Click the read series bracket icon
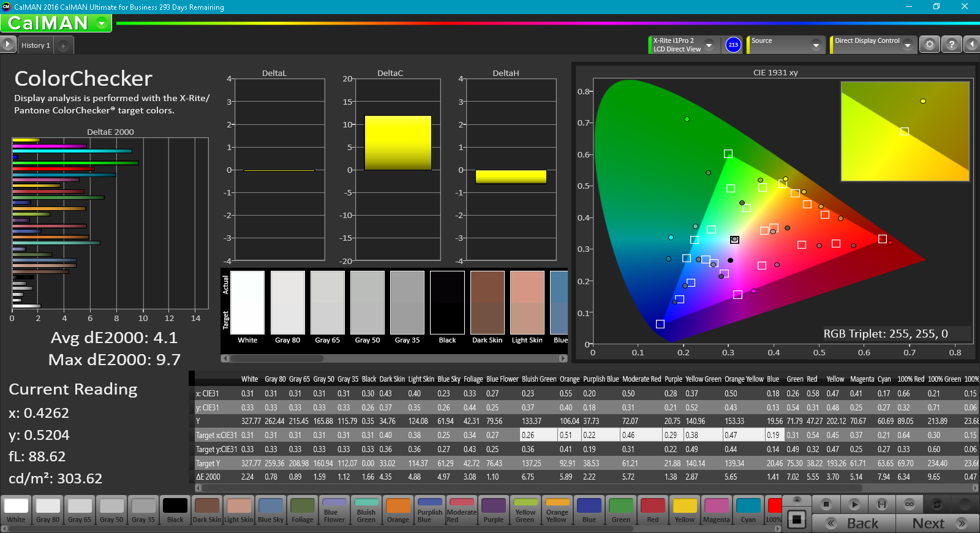This screenshot has width=980, height=533. pos(882,504)
